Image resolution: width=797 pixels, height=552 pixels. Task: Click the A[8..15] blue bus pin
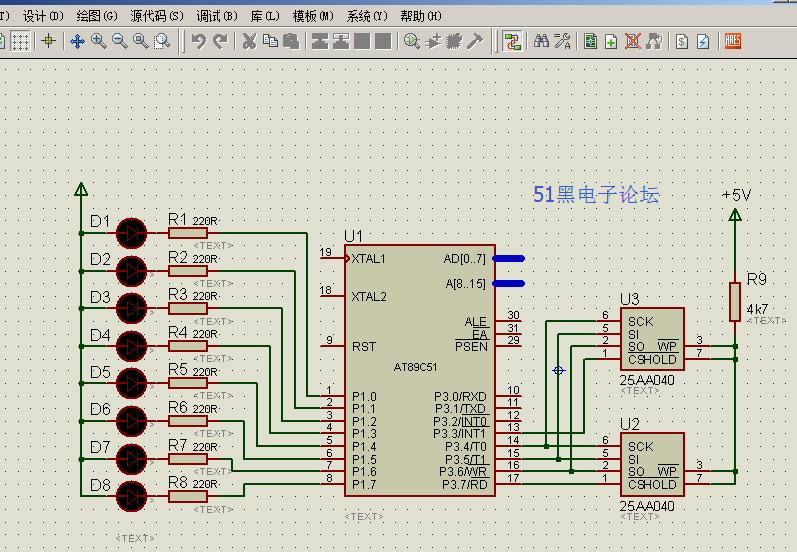508,284
